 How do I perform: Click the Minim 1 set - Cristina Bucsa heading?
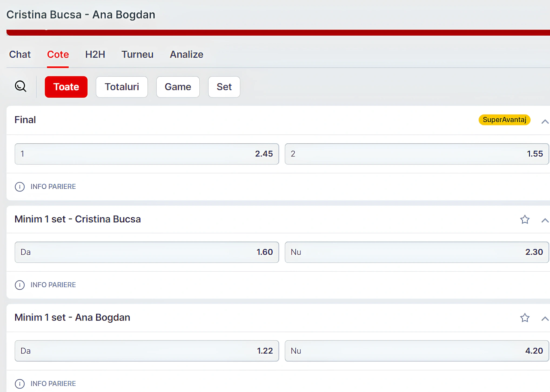(x=78, y=219)
